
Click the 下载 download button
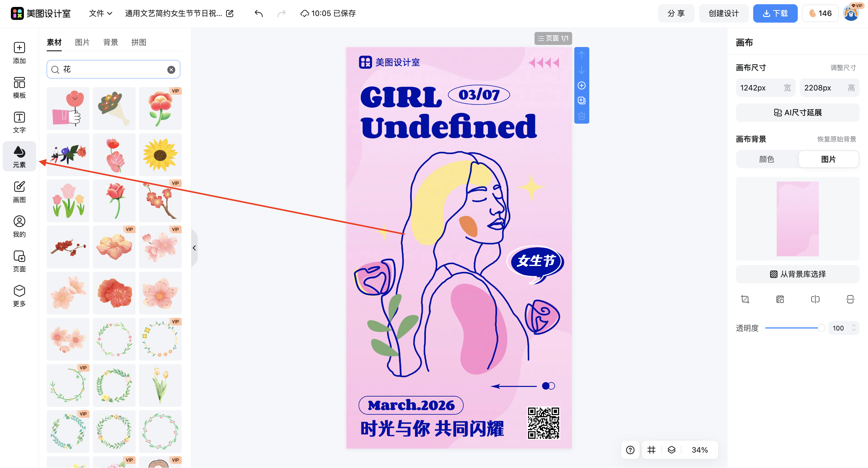[775, 13]
